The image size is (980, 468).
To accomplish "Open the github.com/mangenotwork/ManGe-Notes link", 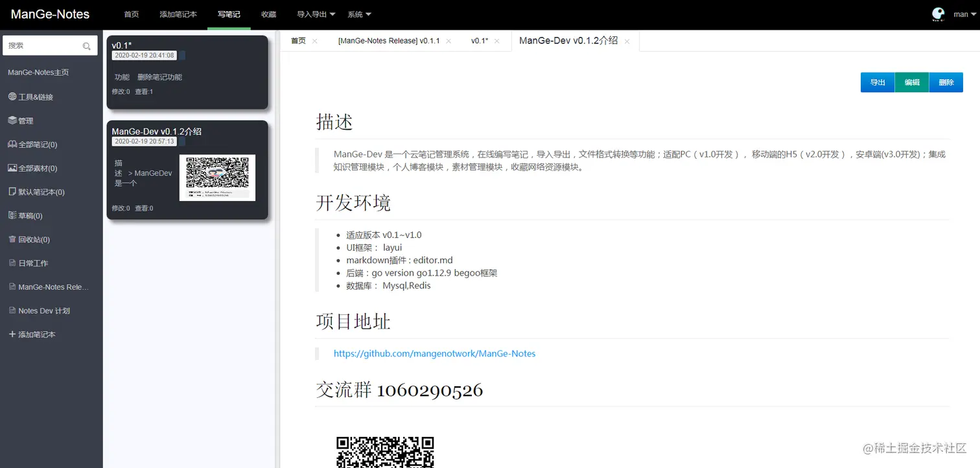I will tap(434, 353).
